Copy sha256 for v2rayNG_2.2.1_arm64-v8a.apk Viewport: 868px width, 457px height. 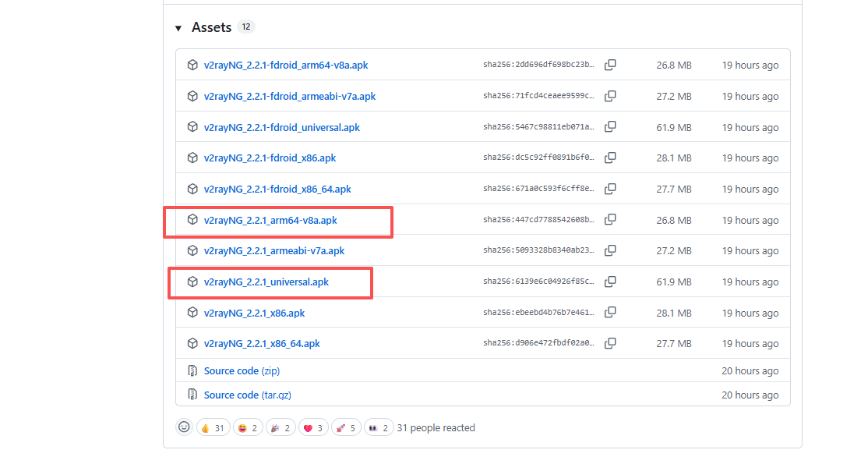tap(610, 220)
